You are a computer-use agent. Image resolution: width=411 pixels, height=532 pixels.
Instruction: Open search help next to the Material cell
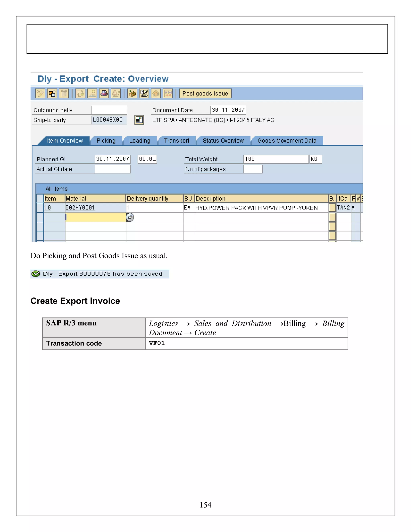click(130, 217)
